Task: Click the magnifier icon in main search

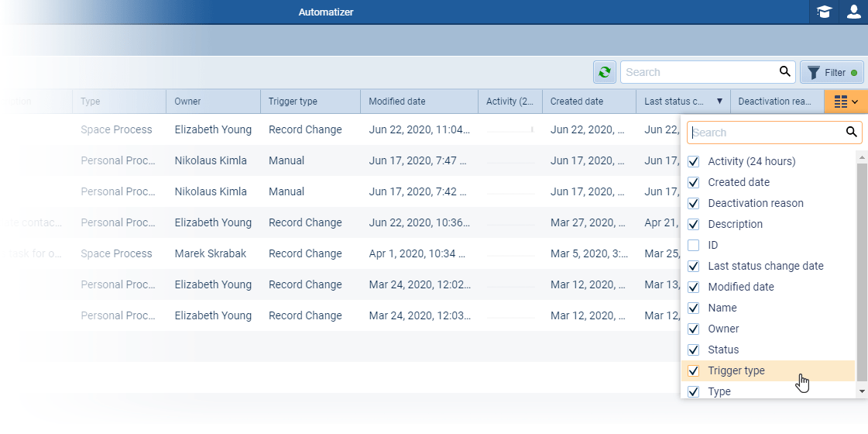Action: 785,72
